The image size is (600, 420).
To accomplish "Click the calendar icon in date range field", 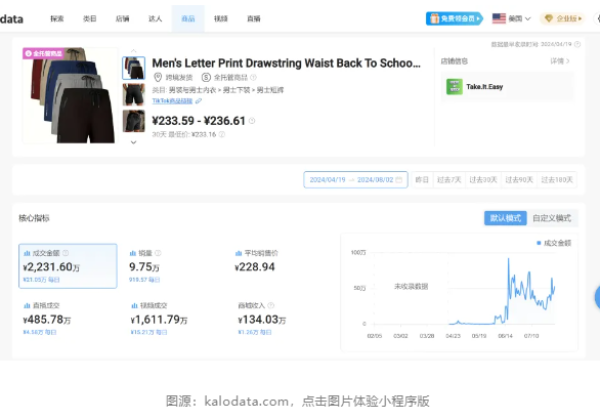I will 399,180.
